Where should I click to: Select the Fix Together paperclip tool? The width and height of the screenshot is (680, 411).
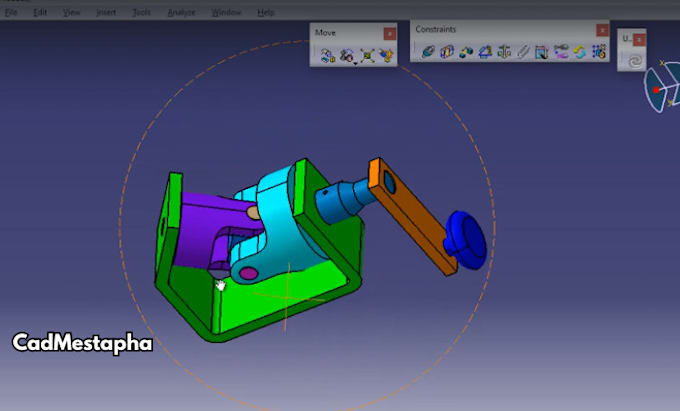pyautogui.click(x=523, y=52)
